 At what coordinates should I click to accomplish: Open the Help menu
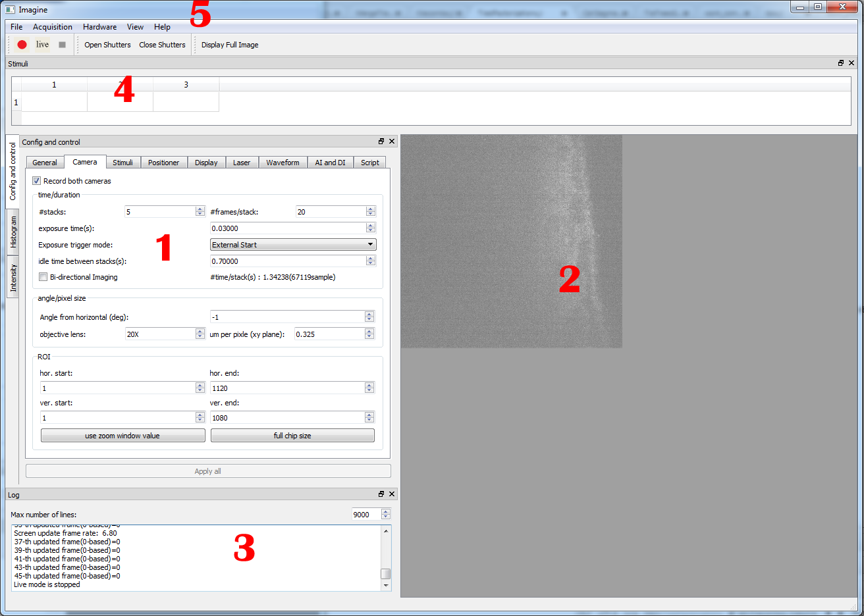click(162, 27)
